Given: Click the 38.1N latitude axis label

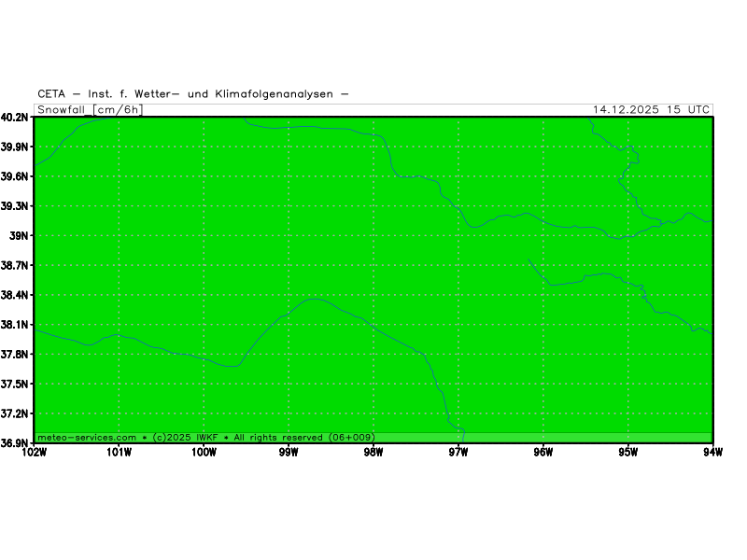Looking at the screenshot, I should pos(15,325).
